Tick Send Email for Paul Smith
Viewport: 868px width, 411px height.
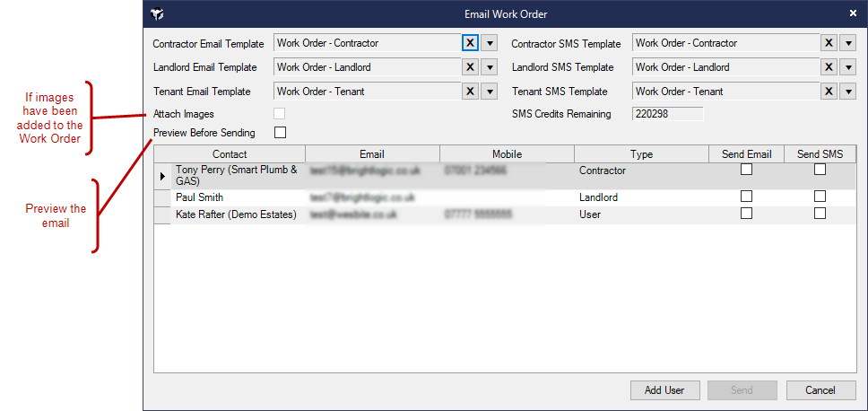coord(746,197)
